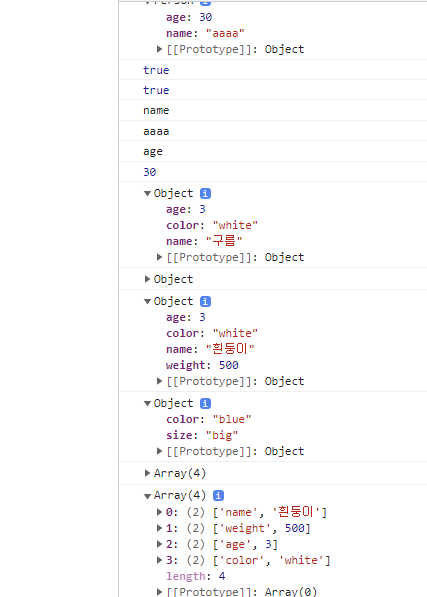
Task: Collapse the expanded Array(4) entry
Action: [x=147, y=496]
